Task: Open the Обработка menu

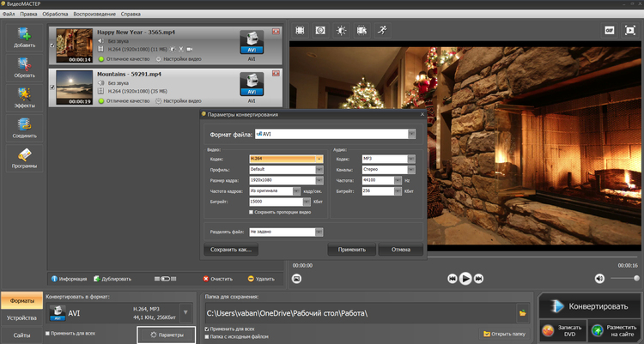Action: (55, 14)
